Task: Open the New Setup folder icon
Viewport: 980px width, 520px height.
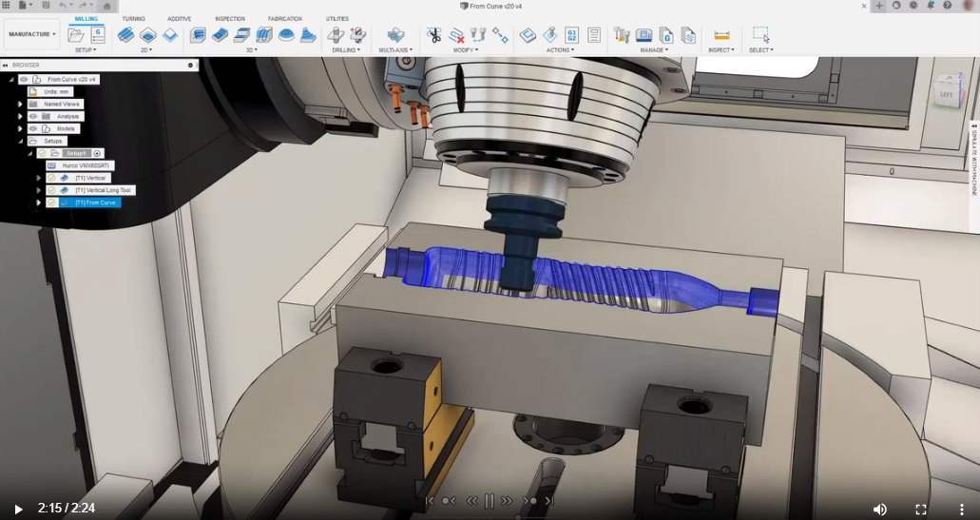Action: pyautogui.click(x=76, y=35)
